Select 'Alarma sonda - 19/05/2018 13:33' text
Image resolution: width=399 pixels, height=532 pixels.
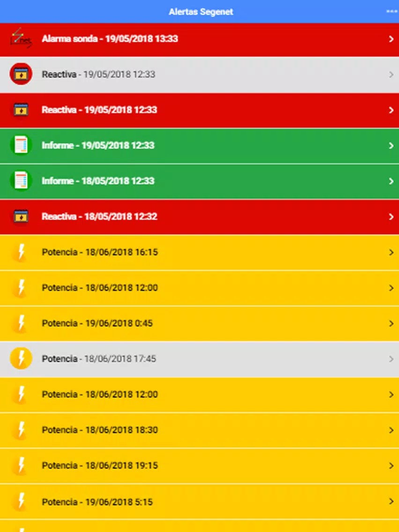click(x=110, y=39)
